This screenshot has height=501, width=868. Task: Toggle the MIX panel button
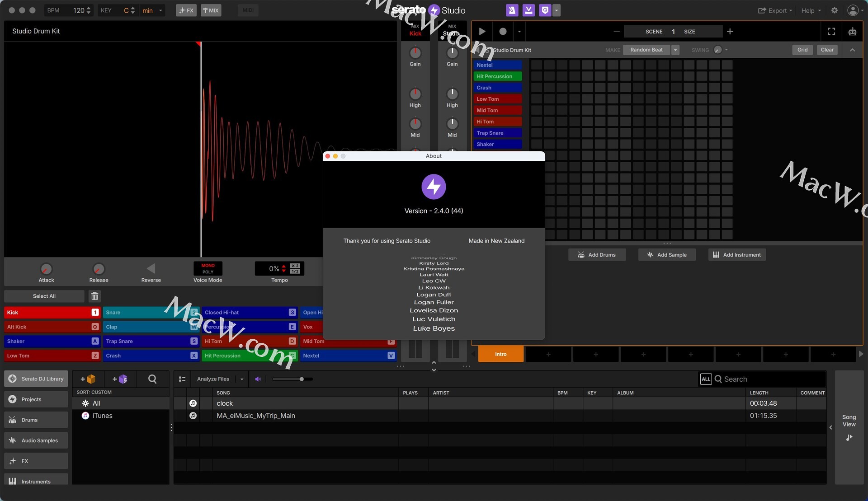[x=211, y=10]
